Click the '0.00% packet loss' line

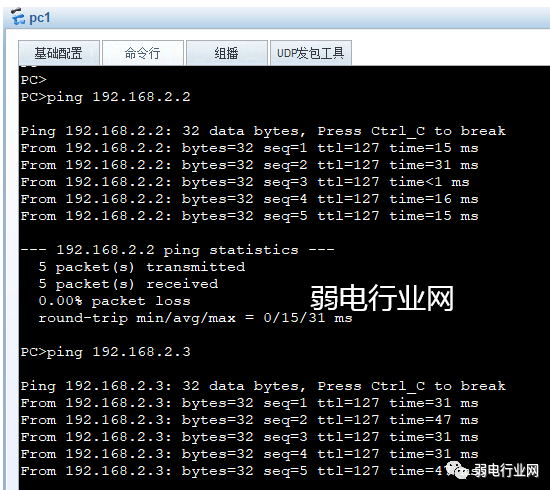tap(114, 301)
